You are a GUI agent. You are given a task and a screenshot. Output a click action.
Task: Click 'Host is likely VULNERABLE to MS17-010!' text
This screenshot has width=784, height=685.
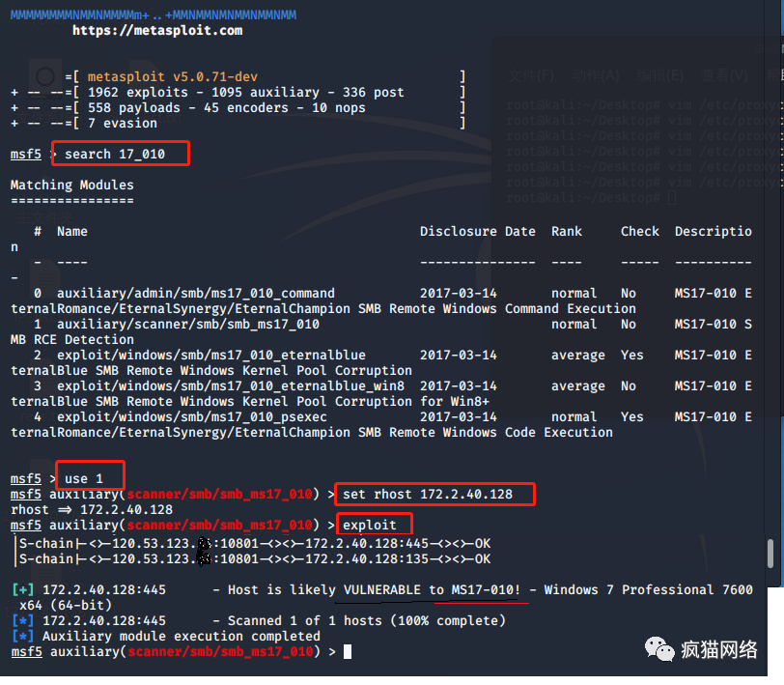click(374, 590)
